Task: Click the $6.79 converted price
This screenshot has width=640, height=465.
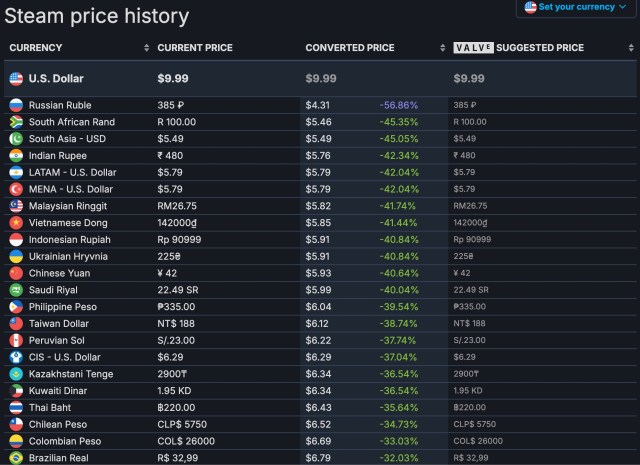Action: coord(318,458)
